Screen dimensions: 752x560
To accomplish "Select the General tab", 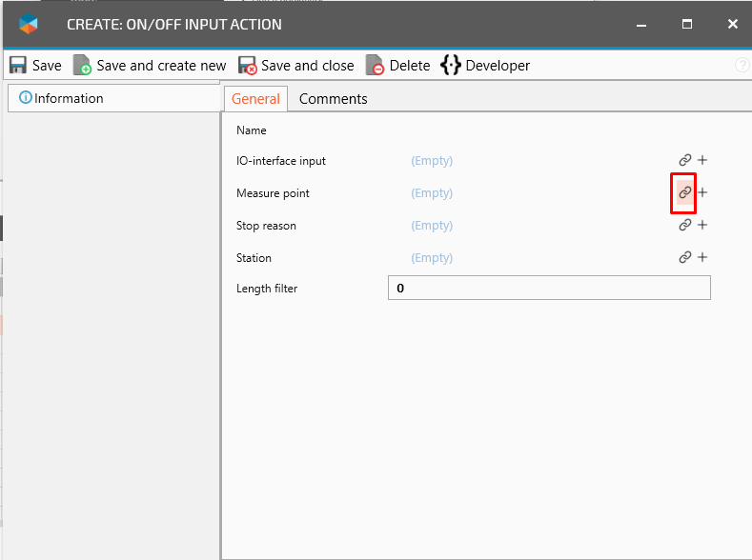I will pyautogui.click(x=255, y=99).
